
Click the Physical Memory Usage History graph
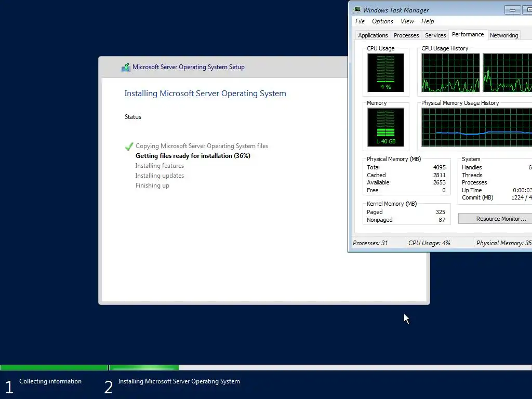(477, 127)
